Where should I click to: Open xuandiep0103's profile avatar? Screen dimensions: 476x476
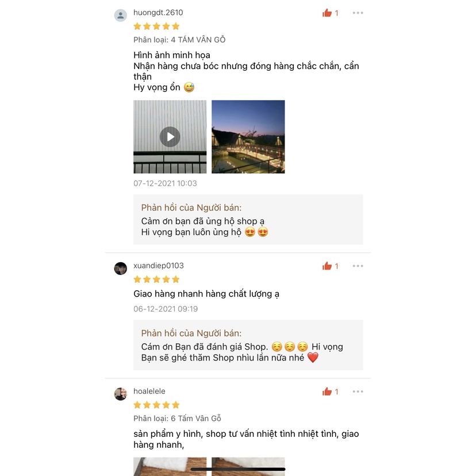pos(121,268)
